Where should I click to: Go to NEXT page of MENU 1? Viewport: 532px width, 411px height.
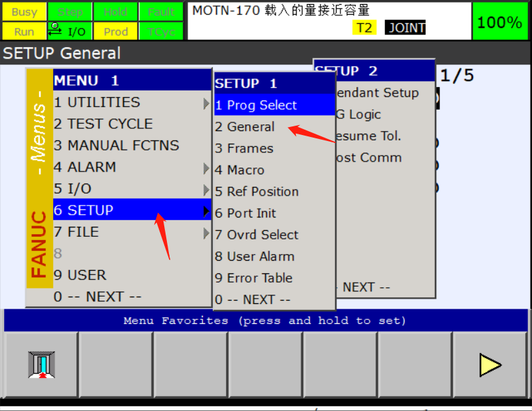[132, 297]
